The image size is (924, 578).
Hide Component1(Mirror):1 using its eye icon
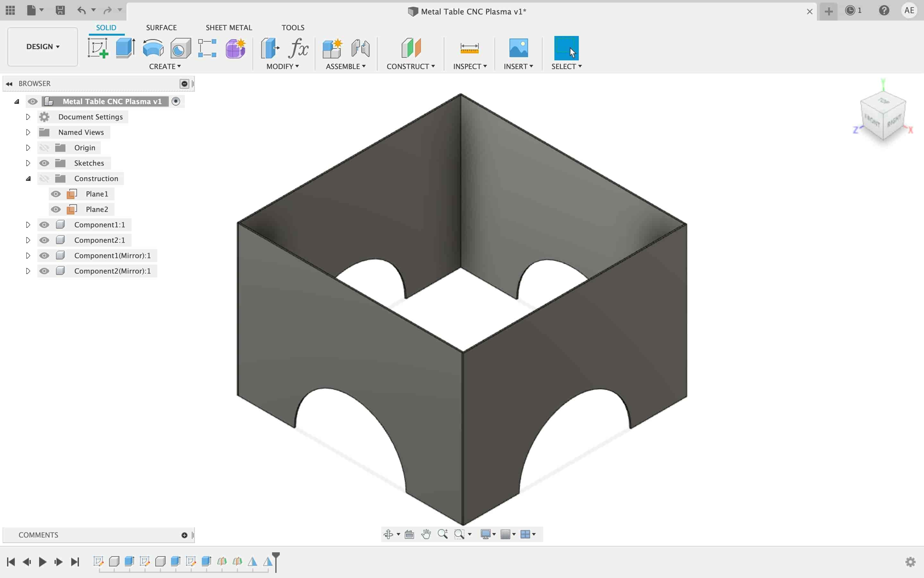pos(44,255)
